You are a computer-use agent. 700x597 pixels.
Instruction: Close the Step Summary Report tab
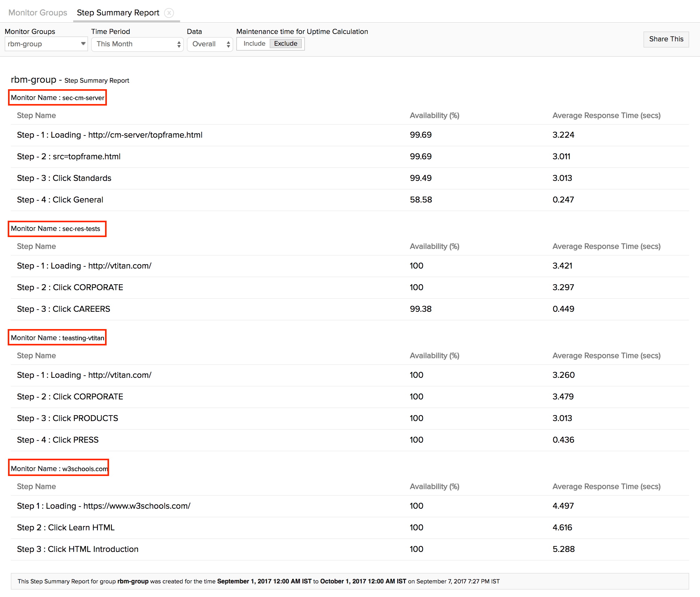click(x=169, y=13)
